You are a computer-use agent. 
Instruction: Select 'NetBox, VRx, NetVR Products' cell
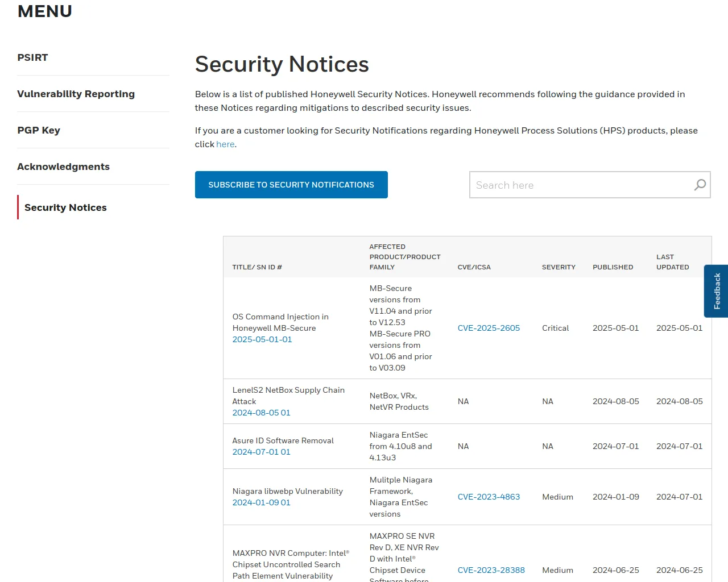399,401
